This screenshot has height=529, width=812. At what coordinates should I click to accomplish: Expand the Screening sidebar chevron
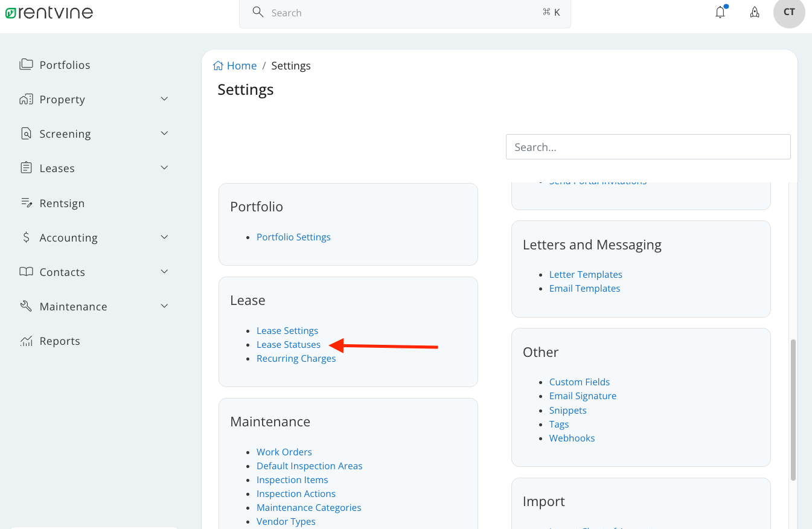point(164,133)
